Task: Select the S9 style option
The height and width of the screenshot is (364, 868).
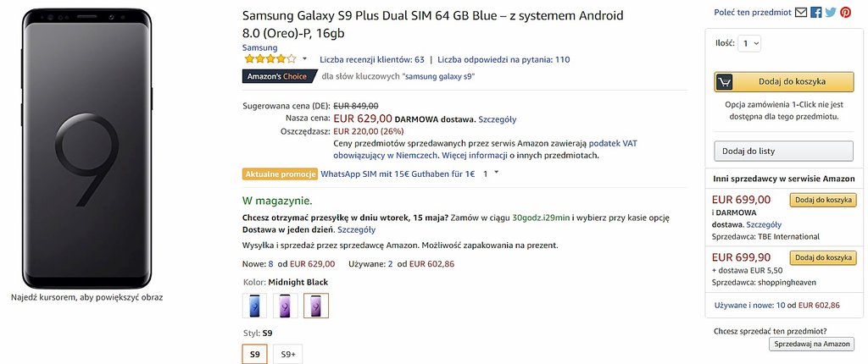Action: click(x=254, y=354)
